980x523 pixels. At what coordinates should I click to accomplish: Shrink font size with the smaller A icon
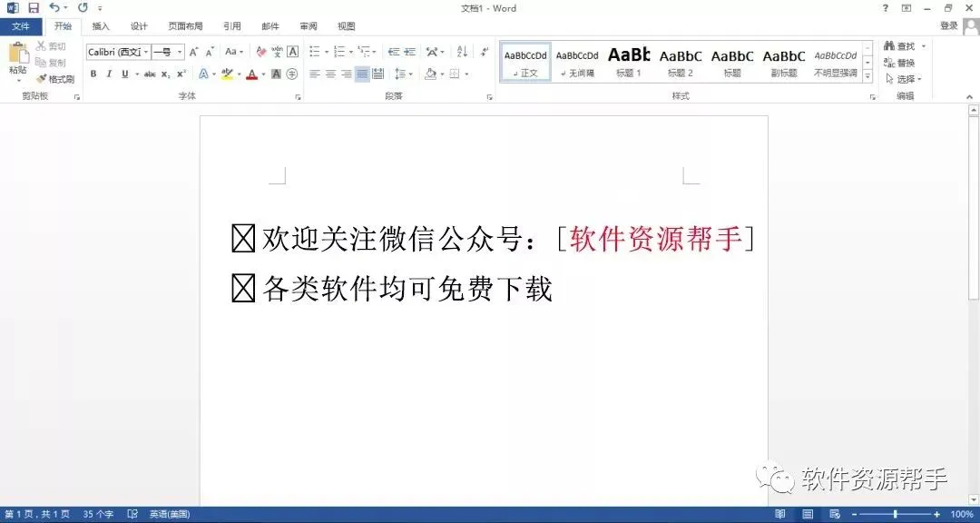[x=210, y=52]
